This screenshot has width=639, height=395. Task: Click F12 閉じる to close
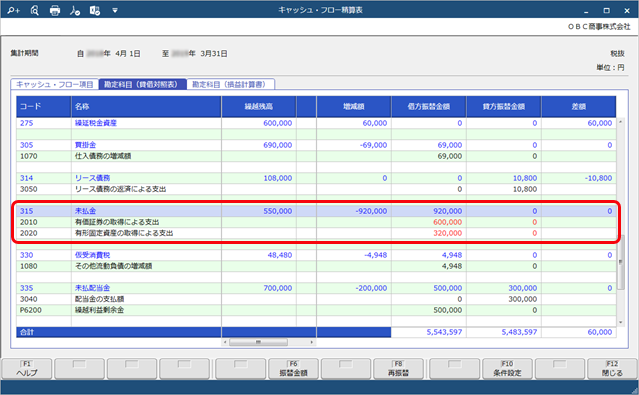[612, 369]
